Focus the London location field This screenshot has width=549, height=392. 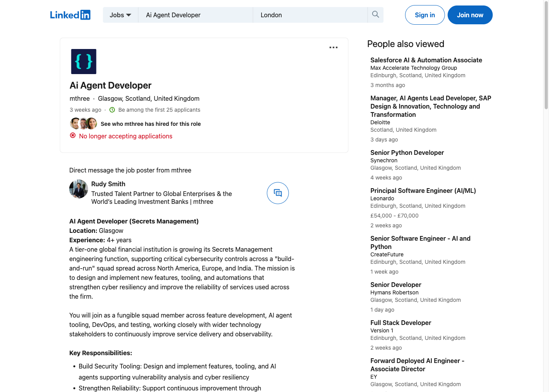[310, 15]
